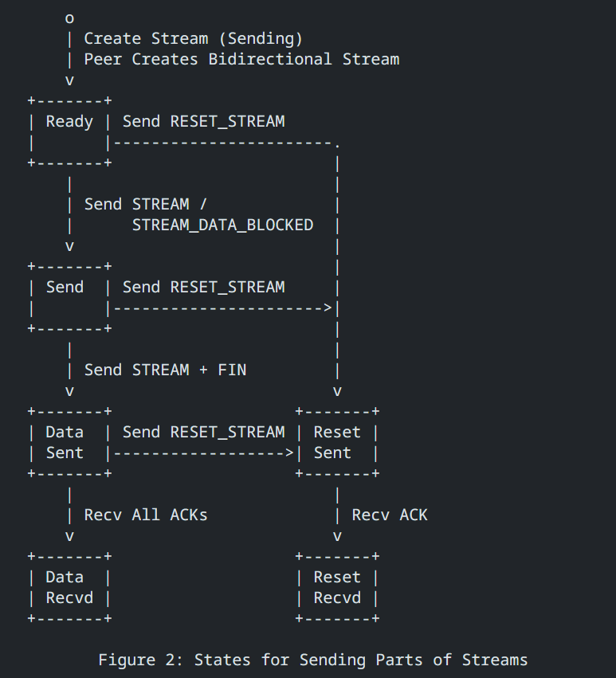
Task: Click "Send RESET_STREAM" beside the Ready box
Action: coord(203,121)
